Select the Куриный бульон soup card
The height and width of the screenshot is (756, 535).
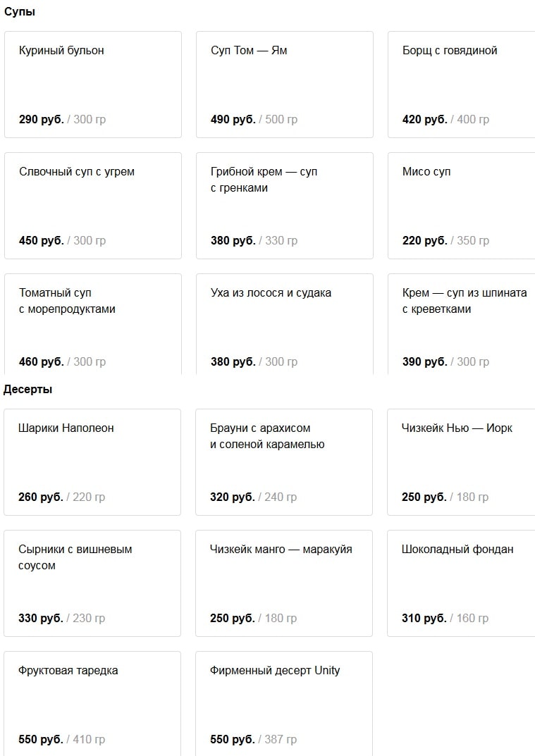[x=93, y=85]
